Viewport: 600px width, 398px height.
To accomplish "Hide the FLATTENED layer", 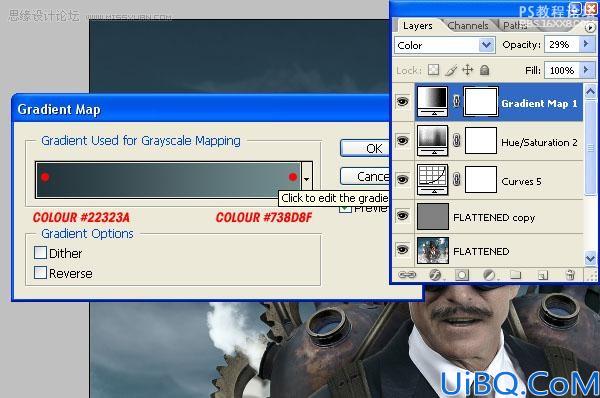I will point(403,250).
